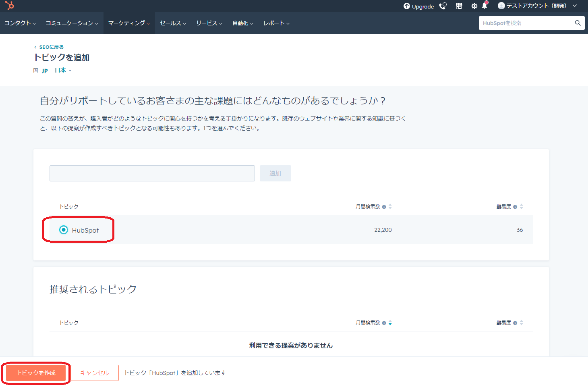Go back via SEOに戻る link
Screen dimensions: 588x385
(x=49, y=47)
